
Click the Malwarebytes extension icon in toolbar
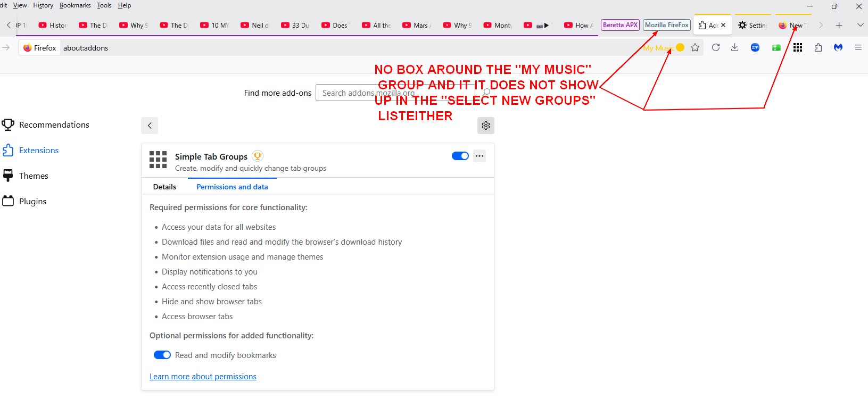pos(838,48)
